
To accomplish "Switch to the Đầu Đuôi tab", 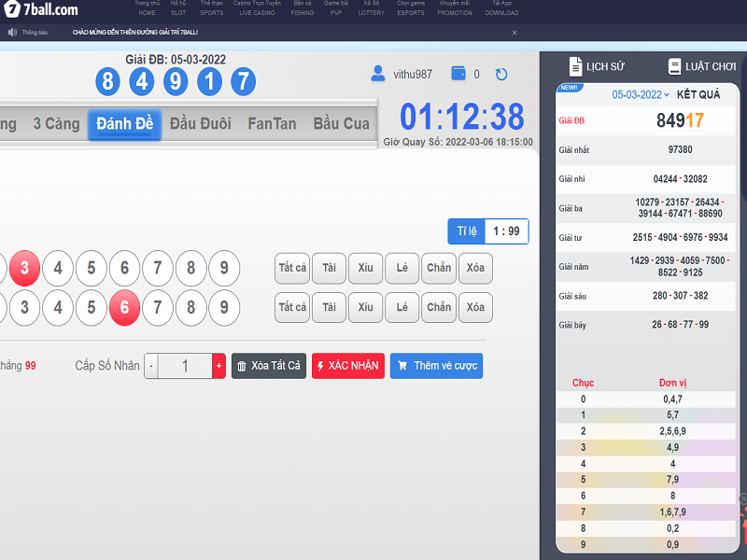I will [201, 124].
